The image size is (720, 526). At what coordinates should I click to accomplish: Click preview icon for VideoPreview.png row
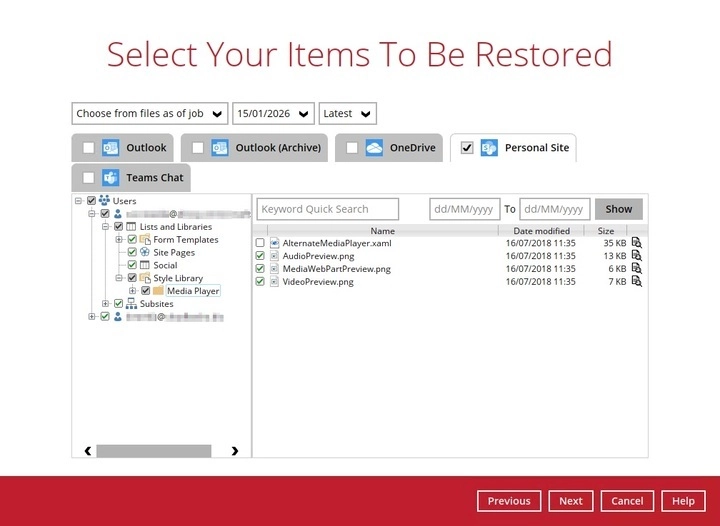pos(636,282)
